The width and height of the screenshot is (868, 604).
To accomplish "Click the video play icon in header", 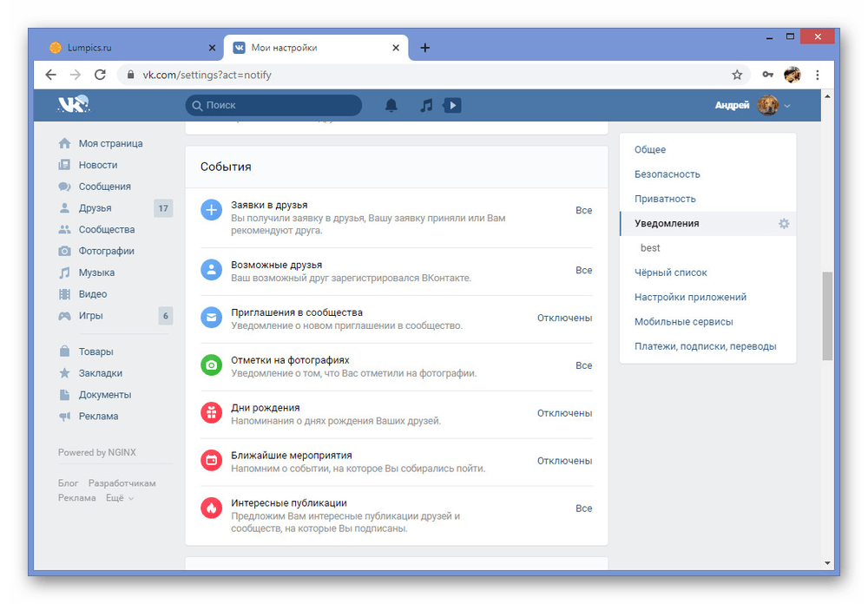I will 452,105.
